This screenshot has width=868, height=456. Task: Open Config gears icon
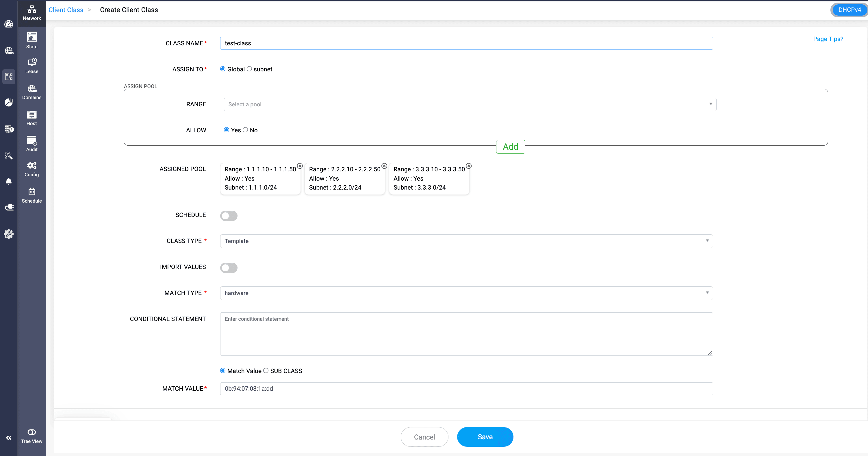tap(32, 169)
